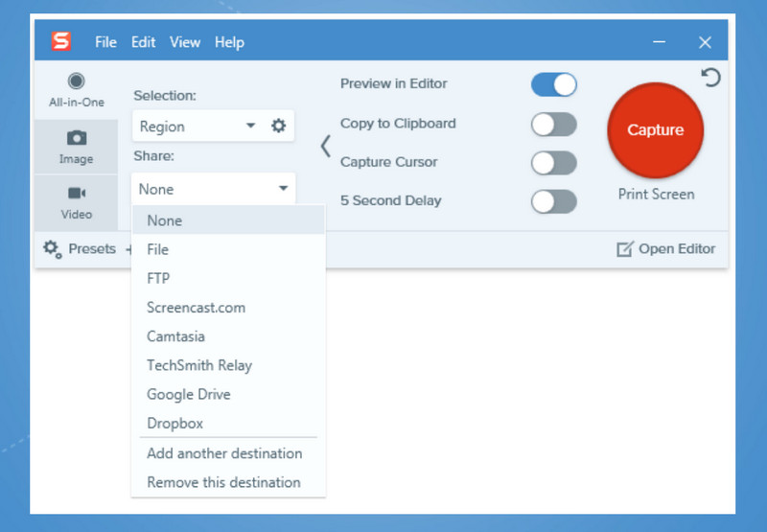Click Add another destination
This screenshot has width=767, height=532.
click(x=228, y=453)
